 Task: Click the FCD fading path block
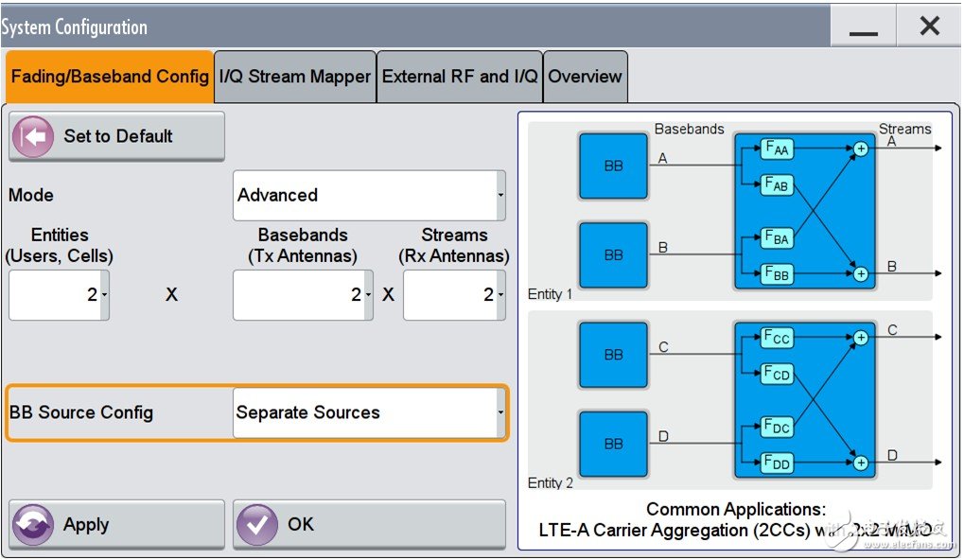777,374
